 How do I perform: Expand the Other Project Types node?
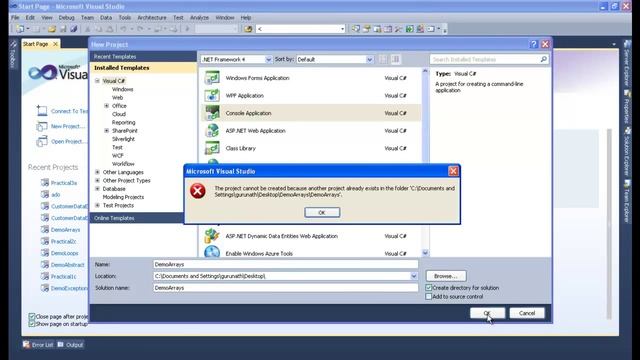98,180
